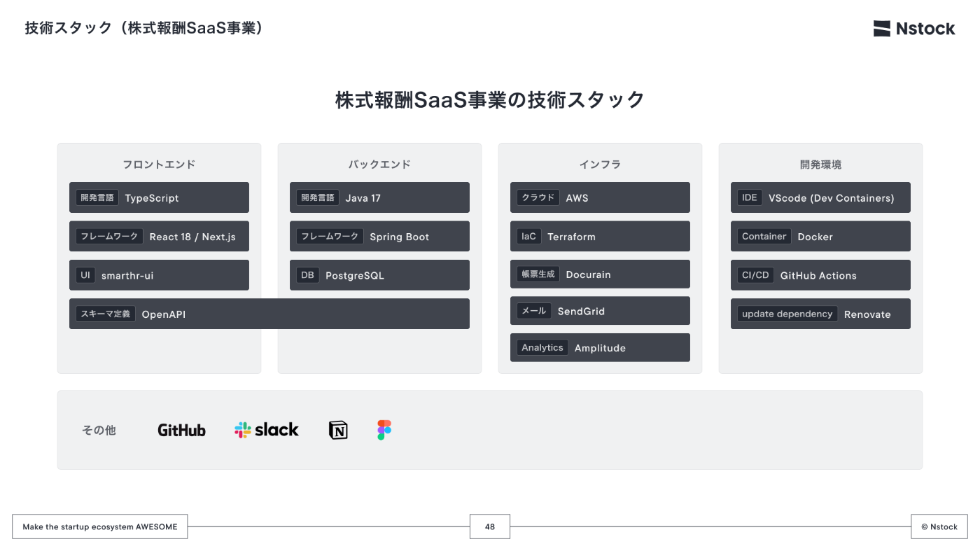Click the page number 48 box

pos(490,526)
